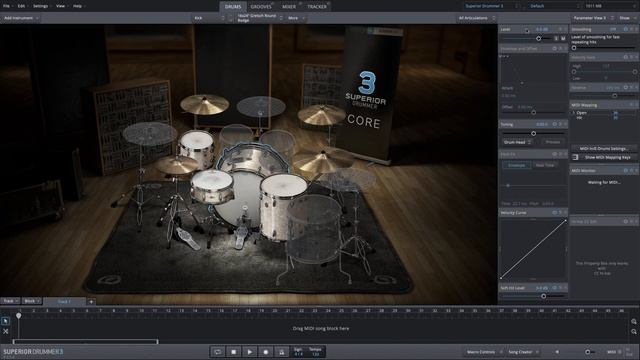Close the Smoothing property box
Screen dimensions: 640x360
pos(636,29)
